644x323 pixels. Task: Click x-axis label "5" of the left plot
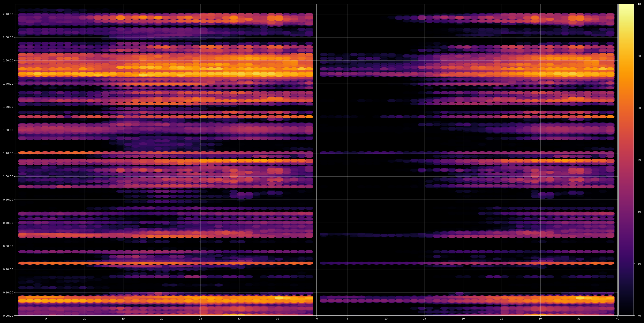46,319
